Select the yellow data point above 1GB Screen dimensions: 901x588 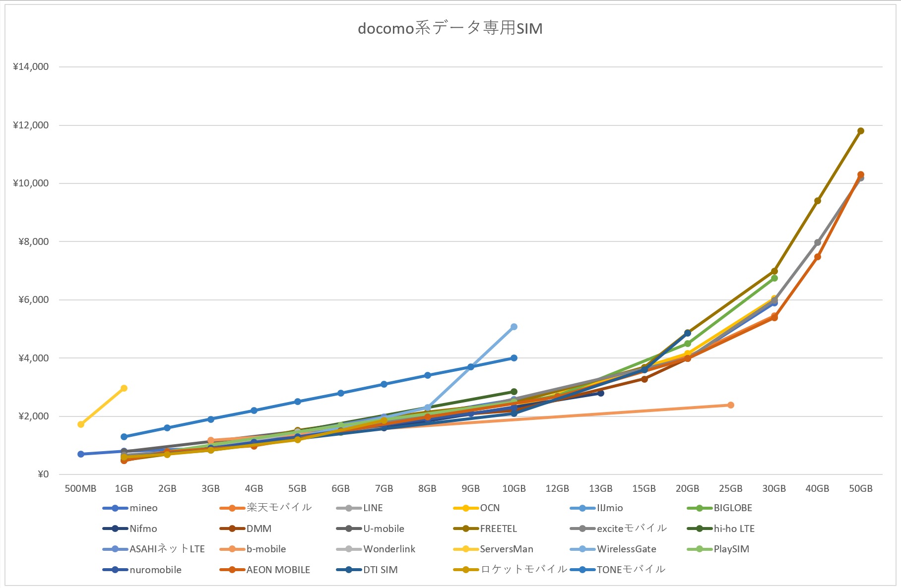click(x=124, y=388)
